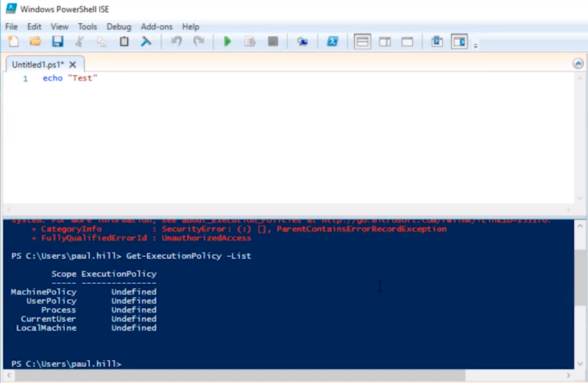Screen dimensions: 588x383
Task: Click the CurrentUser row in console output
Action: point(89,319)
